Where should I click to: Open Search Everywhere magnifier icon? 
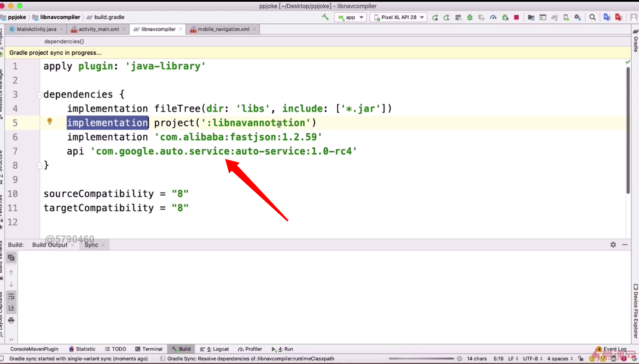(592, 17)
